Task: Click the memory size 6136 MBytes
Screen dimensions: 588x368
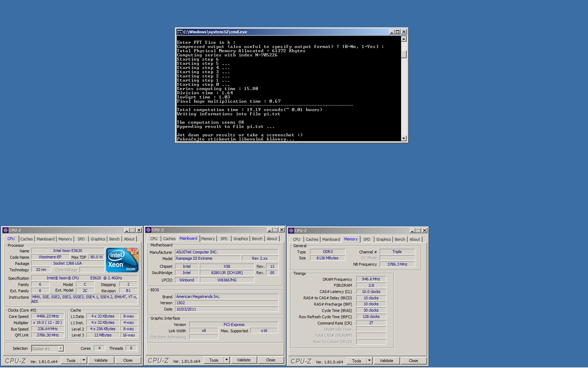Action: [328, 258]
